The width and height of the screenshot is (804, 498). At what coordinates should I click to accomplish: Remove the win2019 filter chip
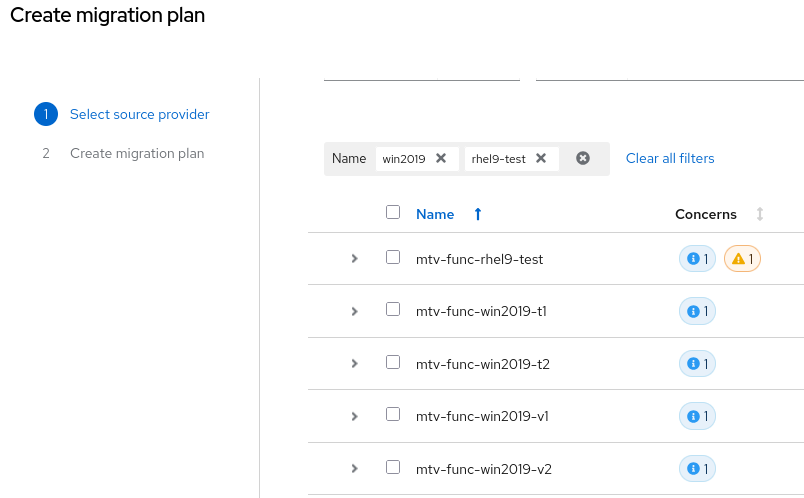441,158
